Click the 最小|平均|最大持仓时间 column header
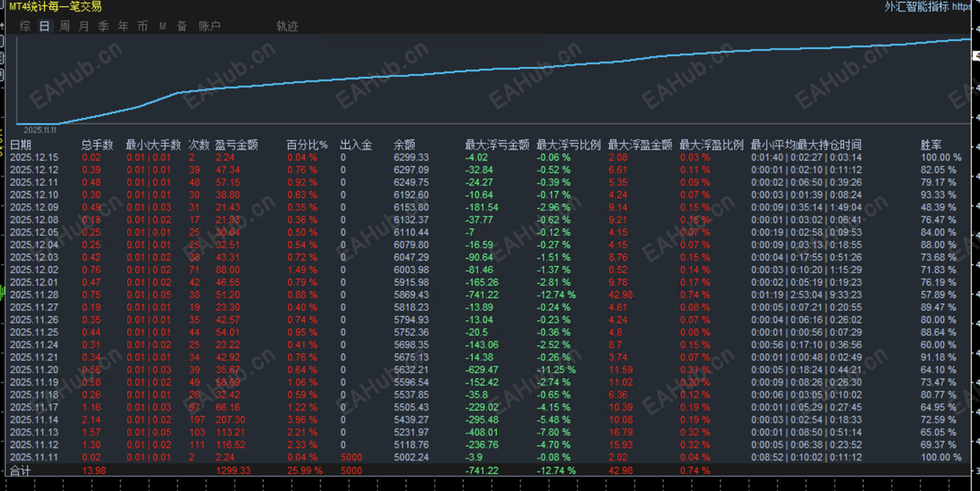 click(x=806, y=145)
